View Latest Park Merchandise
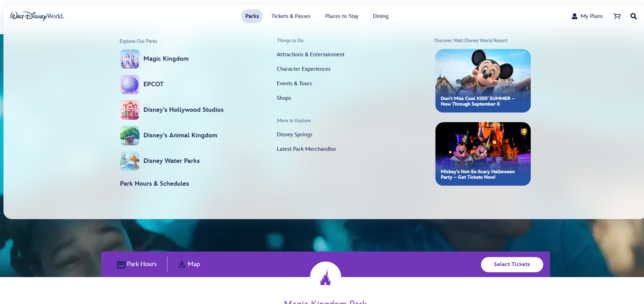Image resolution: width=644 pixels, height=304 pixels. click(x=307, y=149)
